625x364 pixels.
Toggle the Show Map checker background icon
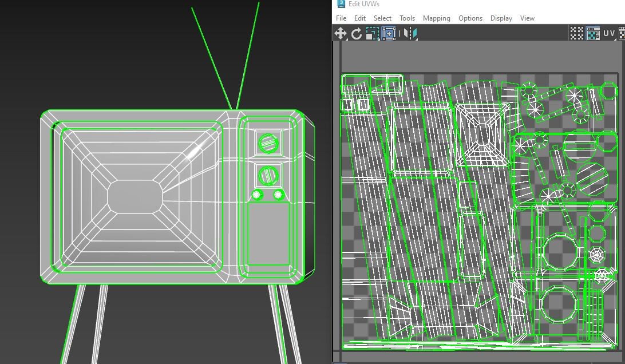pos(593,34)
